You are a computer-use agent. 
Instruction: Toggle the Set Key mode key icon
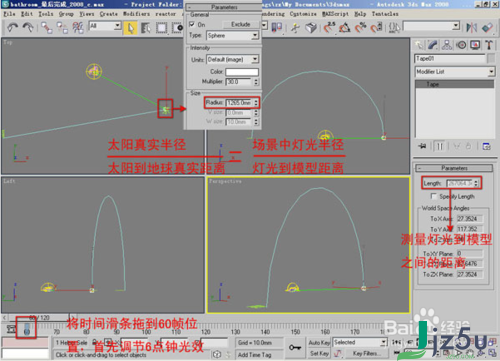[295, 348]
